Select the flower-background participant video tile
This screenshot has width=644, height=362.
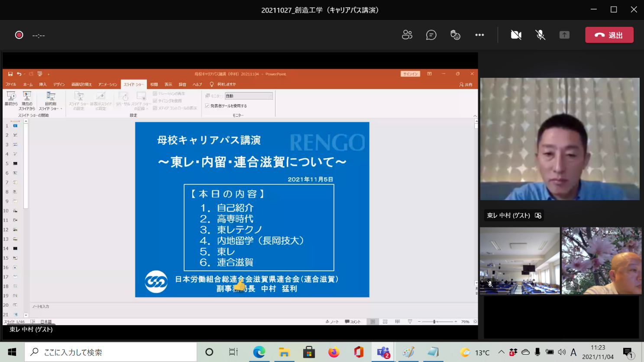(602, 261)
